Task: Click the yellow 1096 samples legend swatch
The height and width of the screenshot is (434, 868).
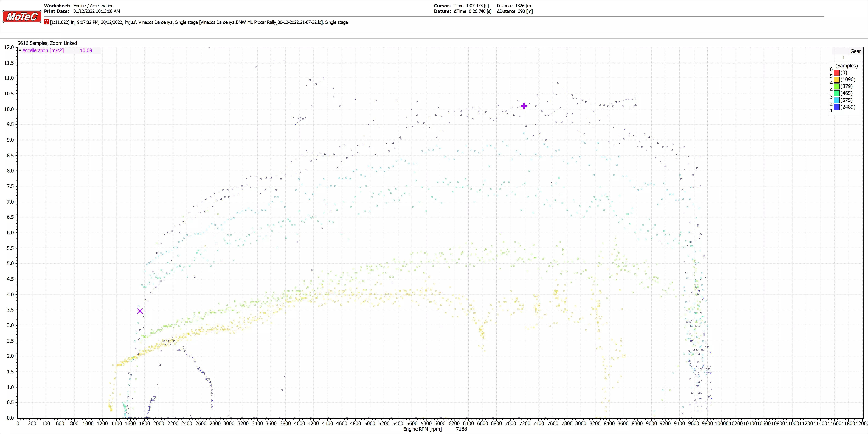Action: pyautogui.click(x=836, y=80)
